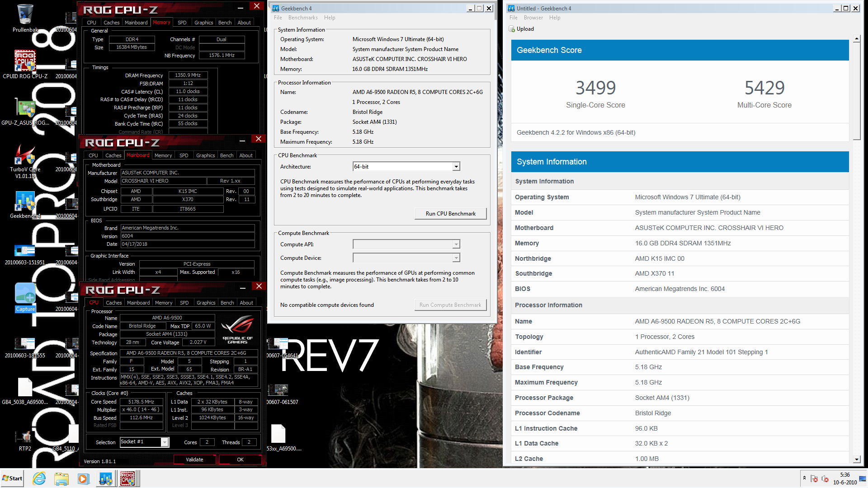868x488 pixels.
Task: Click the DRAM Frequency value field
Action: pyautogui.click(x=188, y=75)
